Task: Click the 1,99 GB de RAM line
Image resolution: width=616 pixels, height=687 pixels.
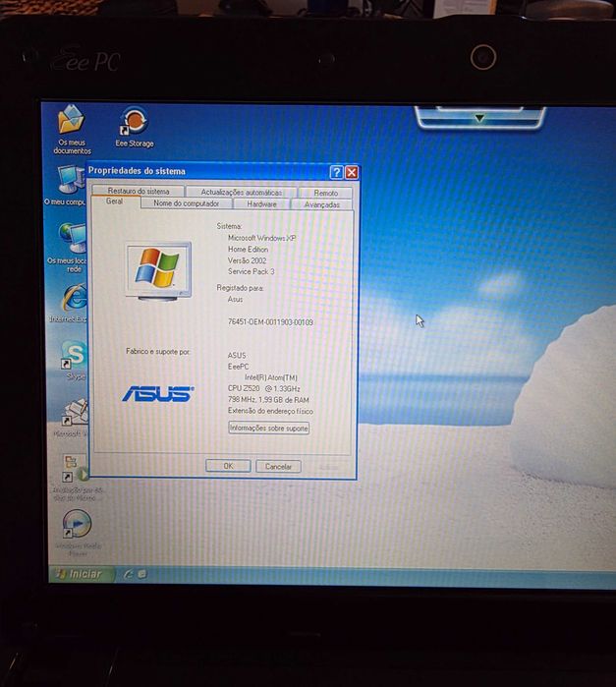Action: pos(268,400)
